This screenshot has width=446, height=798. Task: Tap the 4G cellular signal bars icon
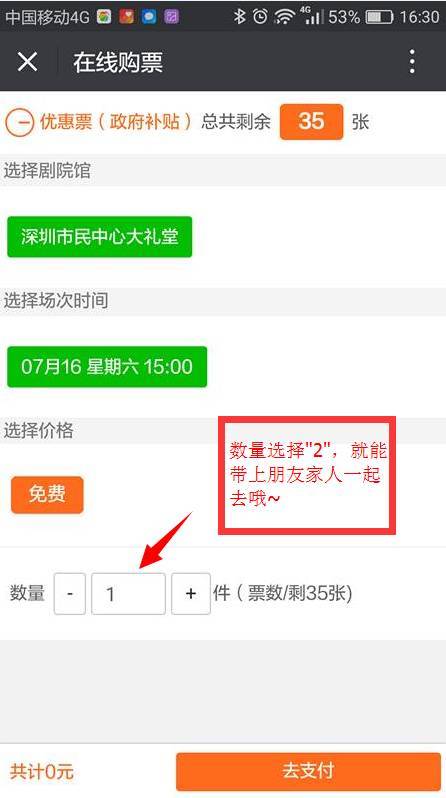pyautogui.click(x=311, y=16)
